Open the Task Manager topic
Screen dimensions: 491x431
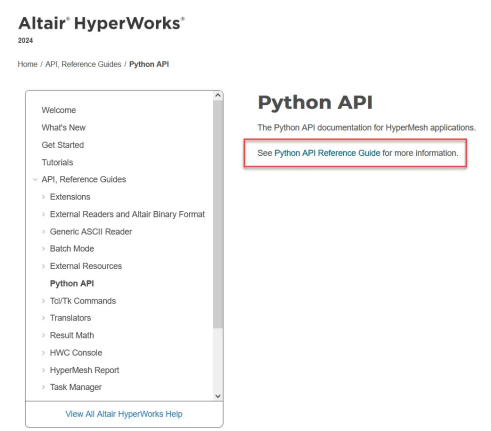coord(76,387)
